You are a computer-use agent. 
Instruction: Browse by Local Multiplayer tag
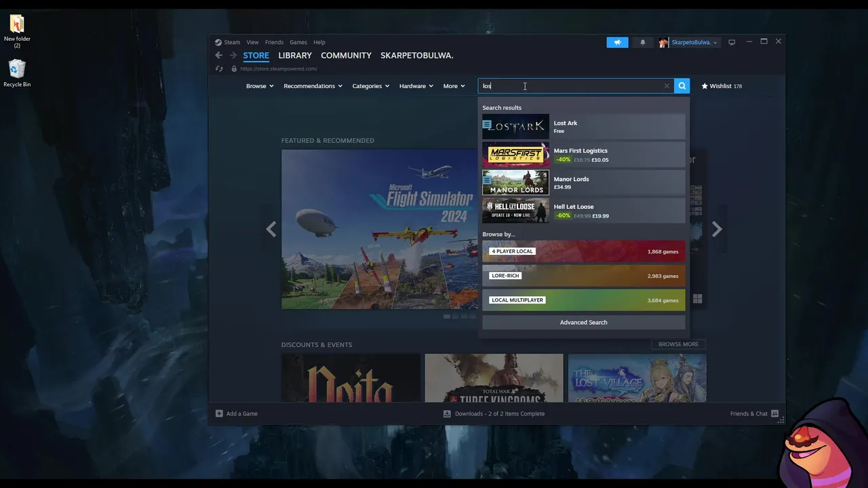[x=583, y=300]
